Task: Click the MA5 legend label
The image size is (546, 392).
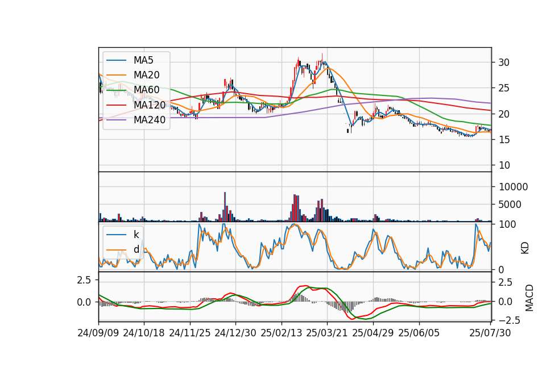Action: tap(143, 60)
